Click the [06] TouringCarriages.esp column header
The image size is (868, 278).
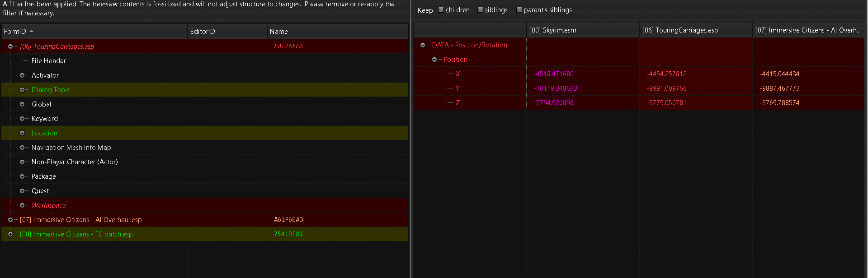click(696, 30)
